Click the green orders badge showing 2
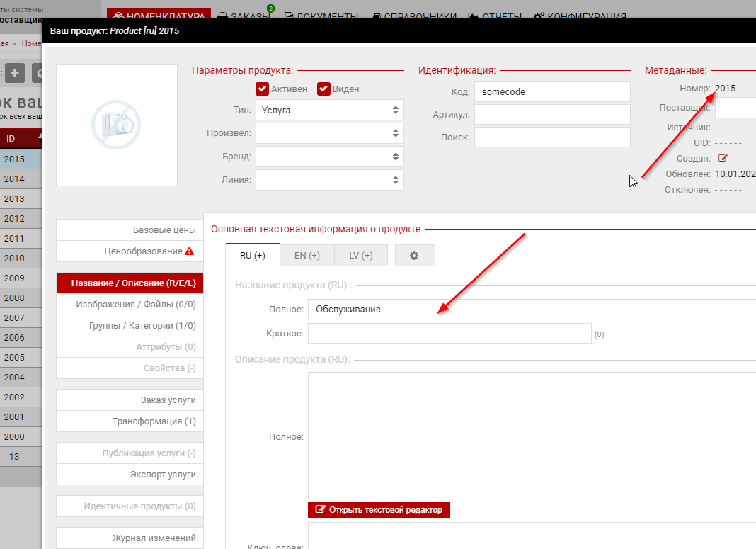The height and width of the screenshot is (549, 756). (270, 9)
